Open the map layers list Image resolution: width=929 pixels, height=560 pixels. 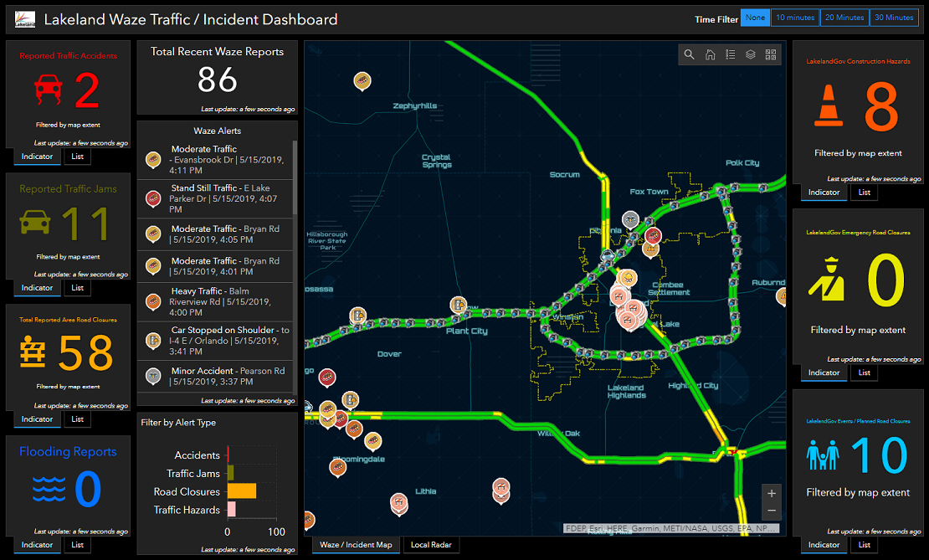coord(752,54)
